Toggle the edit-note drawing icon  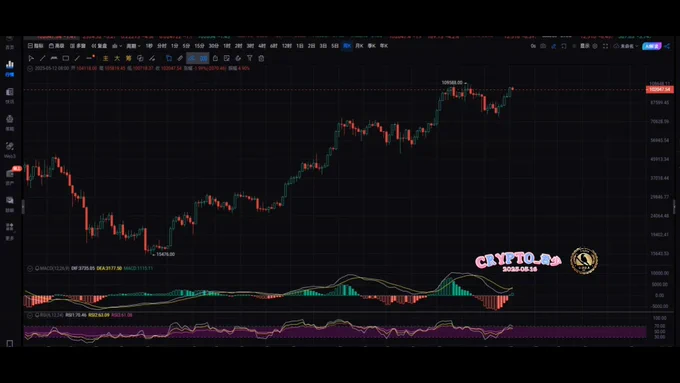tap(227, 58)
